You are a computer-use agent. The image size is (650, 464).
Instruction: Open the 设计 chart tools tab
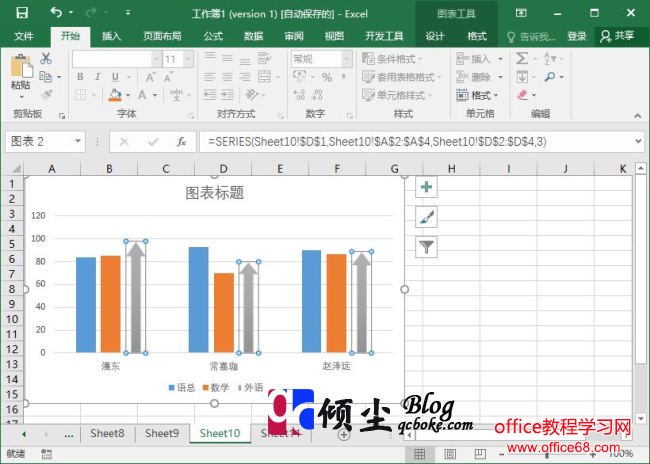(435, 36)
